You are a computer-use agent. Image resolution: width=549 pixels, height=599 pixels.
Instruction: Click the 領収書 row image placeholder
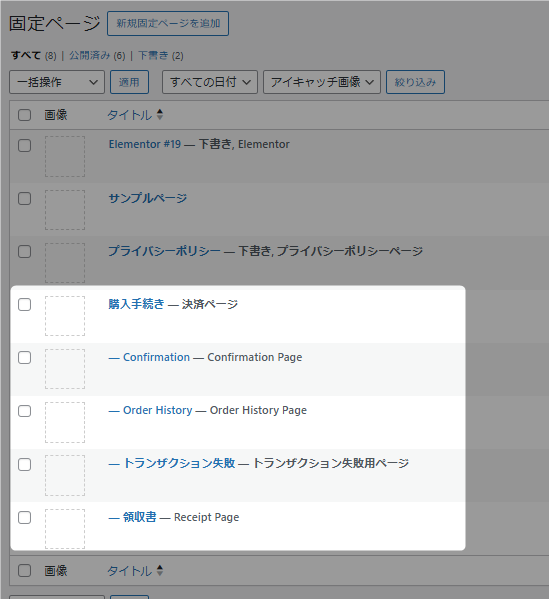[x=65, y=529]
